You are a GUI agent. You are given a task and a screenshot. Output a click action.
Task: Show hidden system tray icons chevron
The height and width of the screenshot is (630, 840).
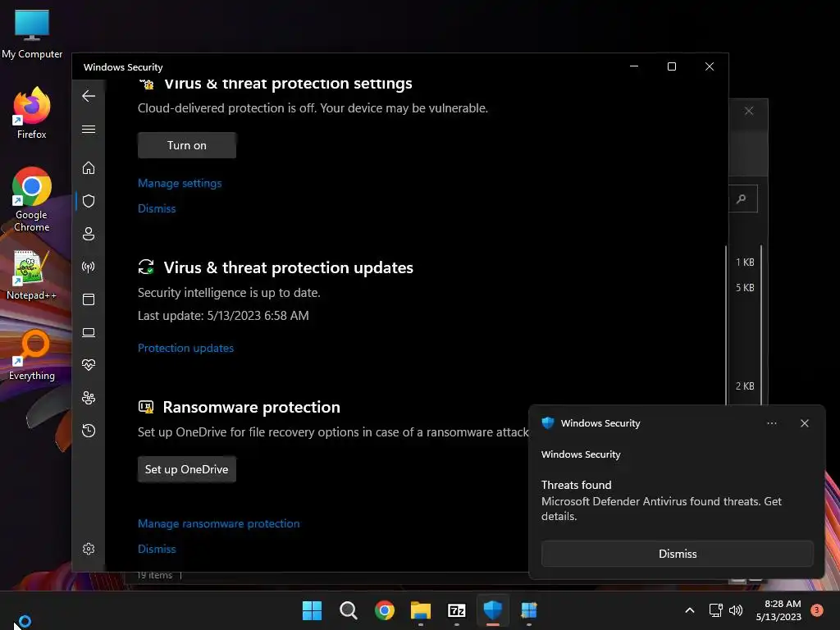(689, 610)
